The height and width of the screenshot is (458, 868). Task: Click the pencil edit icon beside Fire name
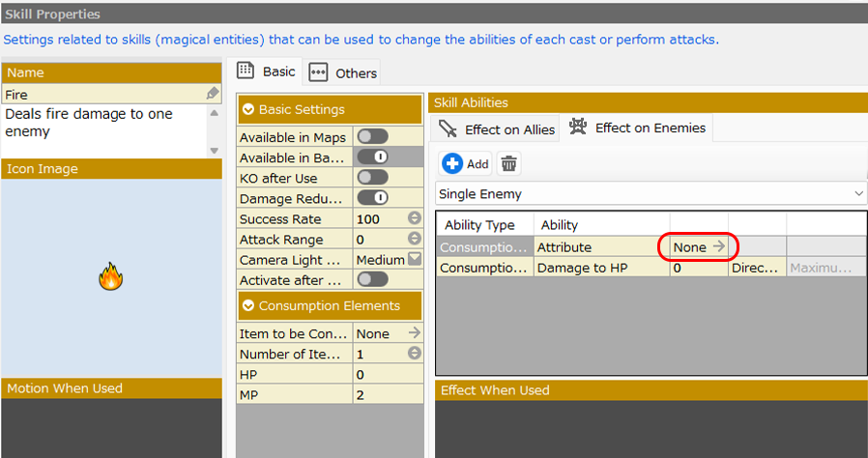point(213,94)
